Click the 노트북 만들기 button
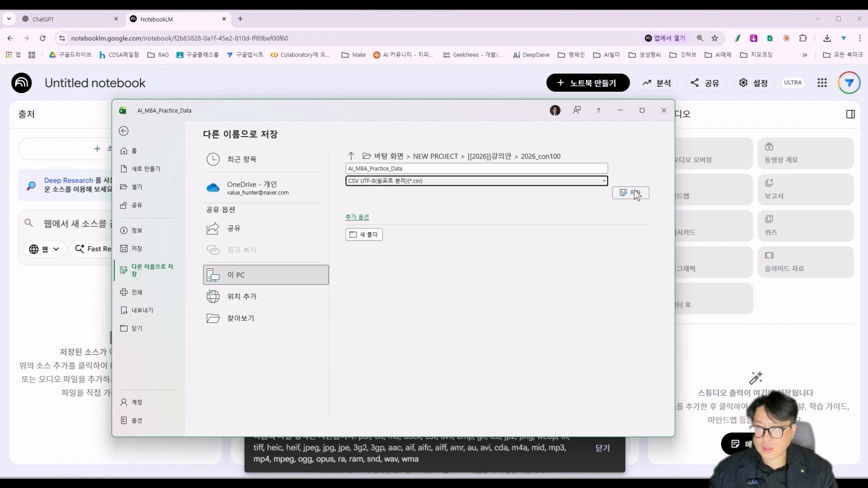The image size is (868, 488). pyautogui.click(x=587, y=83)
